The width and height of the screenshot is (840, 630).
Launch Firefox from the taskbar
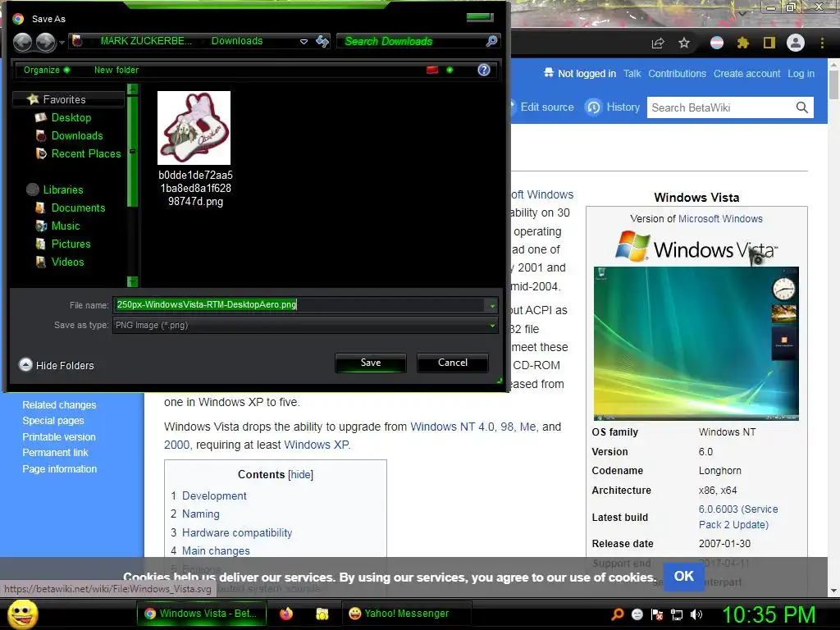pyautogui.click(x=286, y=614)
